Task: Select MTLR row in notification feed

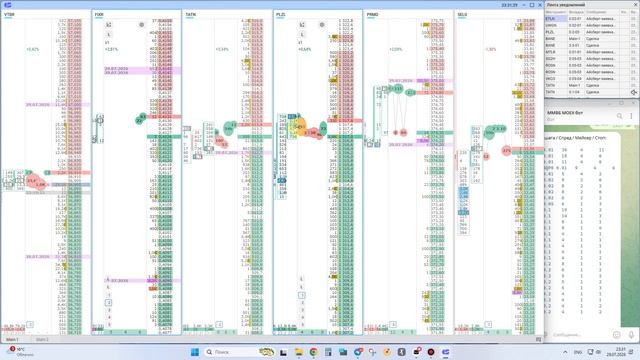Action: (591, 52)
